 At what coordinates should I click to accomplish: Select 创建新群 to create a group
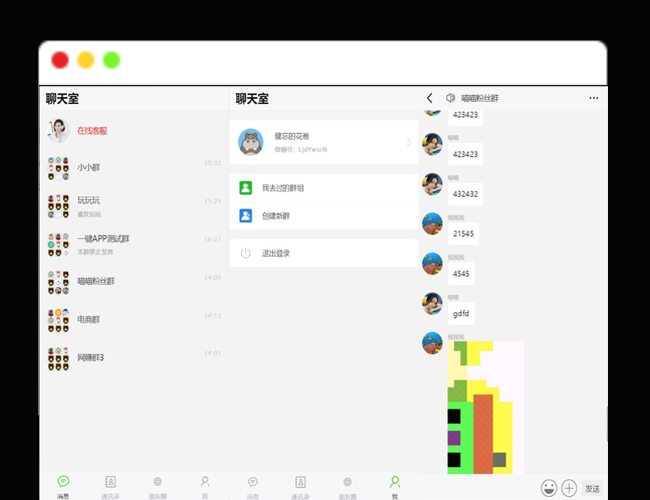tap(324, 216)
